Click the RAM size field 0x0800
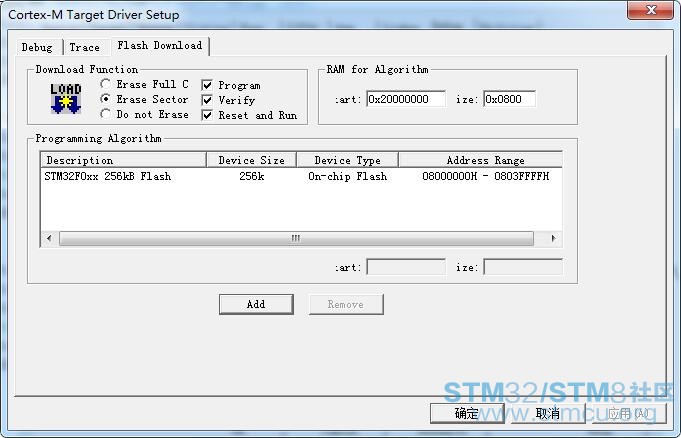This screenshot has height=438, width=681. 509,99
